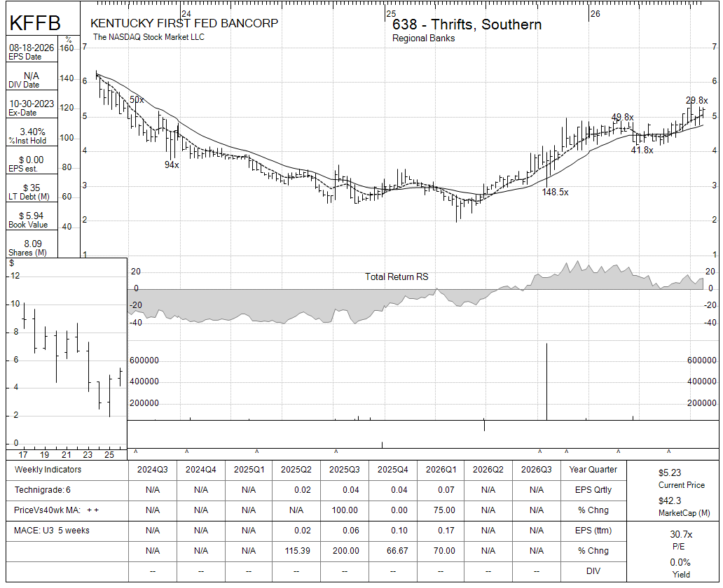The image size is (723, 588).
Task: Click the 30.7x P/E value
Action: 681,535
